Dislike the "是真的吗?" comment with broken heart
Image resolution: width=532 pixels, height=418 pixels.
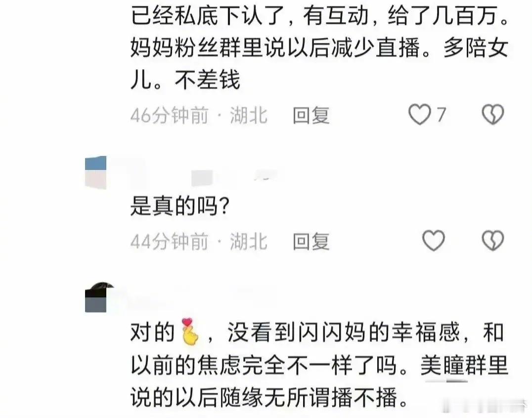pos(492,240)
